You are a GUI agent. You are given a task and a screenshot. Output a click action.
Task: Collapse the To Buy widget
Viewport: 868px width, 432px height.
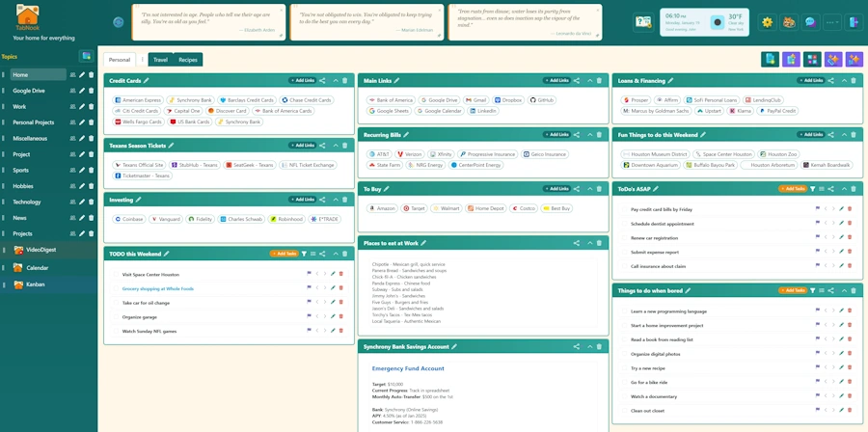coord(589,189)
